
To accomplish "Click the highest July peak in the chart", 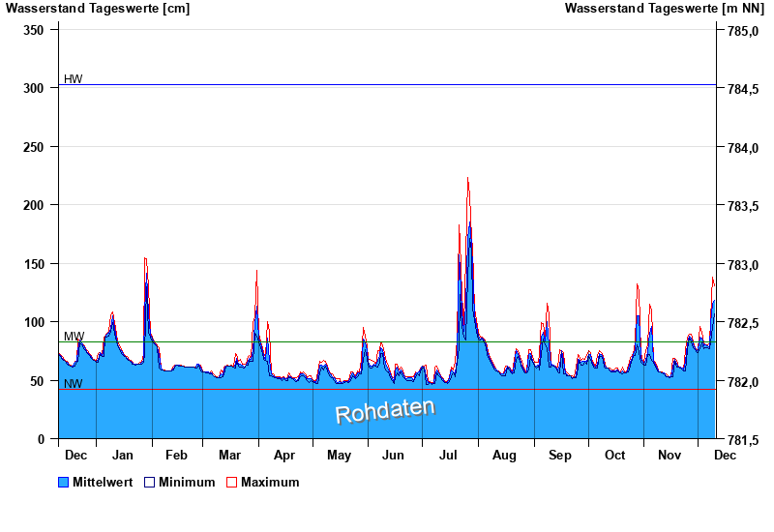I will tap(468, 180).
